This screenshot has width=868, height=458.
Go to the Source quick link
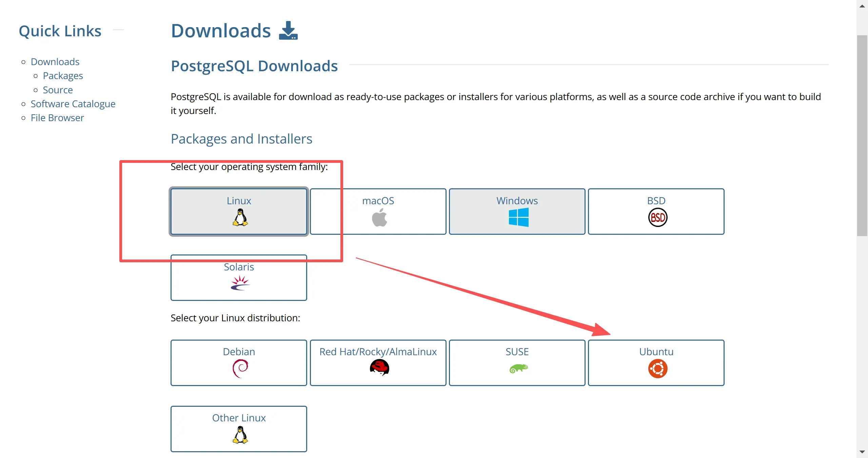[58, 90]
